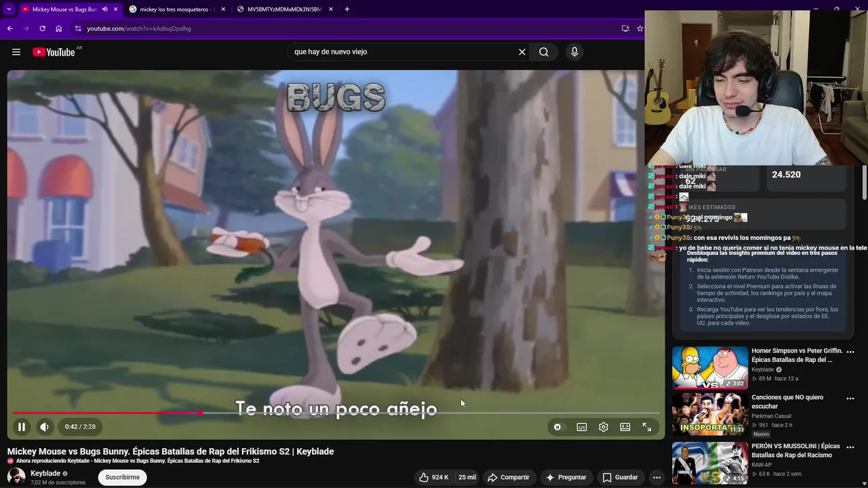
Task: Open the player settings gear
Action: (x=604, y=427)
